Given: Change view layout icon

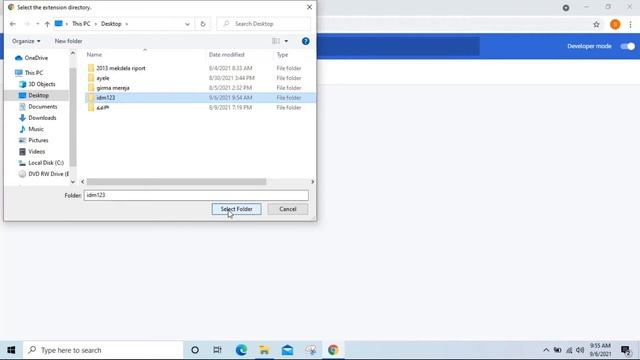Looking at the screenshot, I should pos(276,41).
